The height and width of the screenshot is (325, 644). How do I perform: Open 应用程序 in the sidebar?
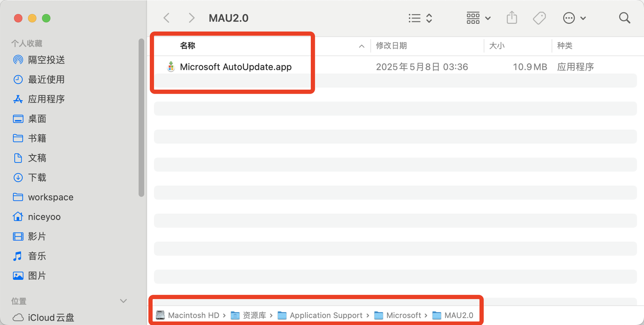tap(47, 99)
